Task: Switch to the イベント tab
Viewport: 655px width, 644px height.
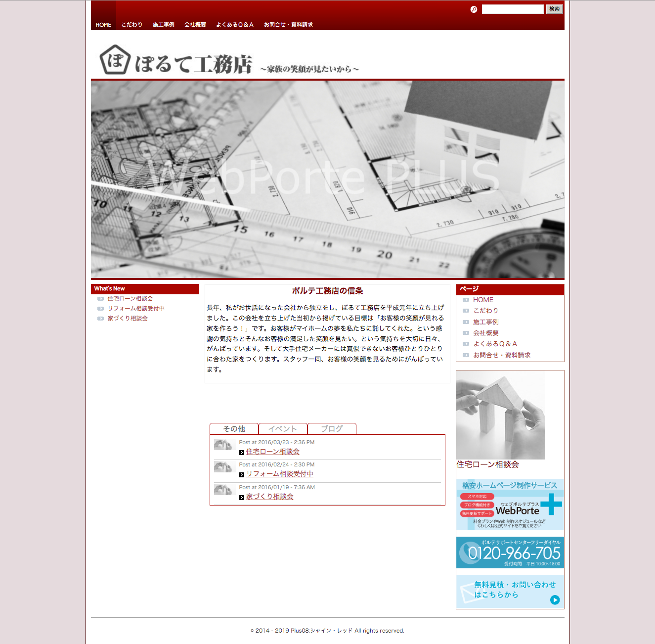Action: tap(283, 429)
